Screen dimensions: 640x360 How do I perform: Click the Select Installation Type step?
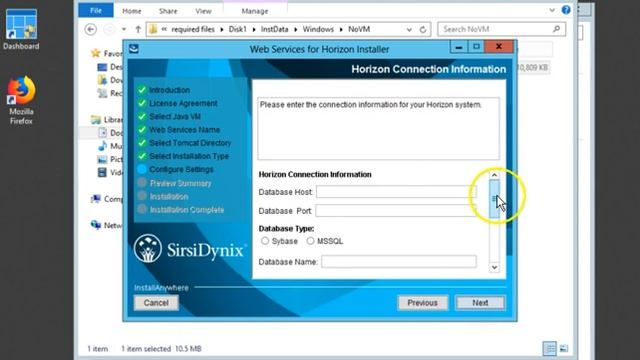click(189, 156)
